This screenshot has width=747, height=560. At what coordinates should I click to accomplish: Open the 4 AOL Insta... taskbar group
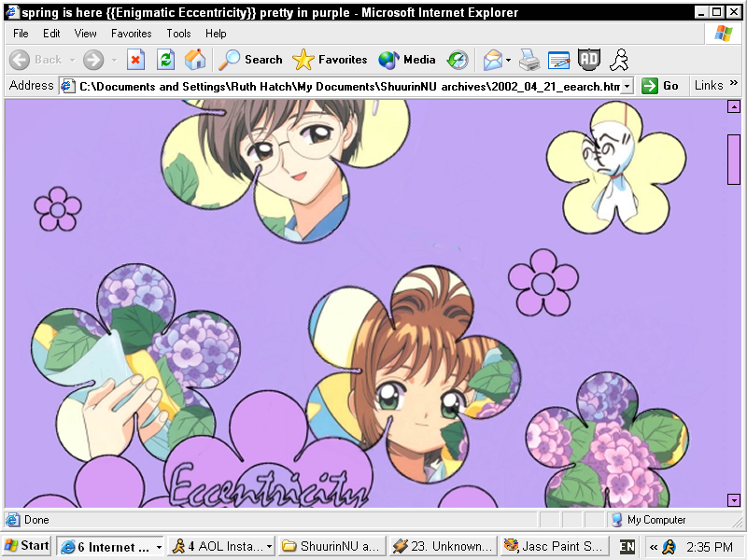pyautogui.click(x=221, y=546)
